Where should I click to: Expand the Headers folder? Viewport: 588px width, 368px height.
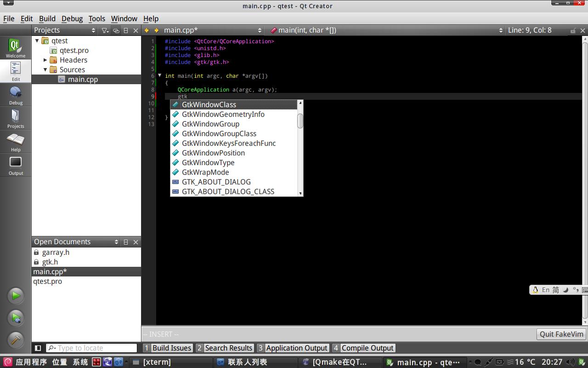click(45, 60)
